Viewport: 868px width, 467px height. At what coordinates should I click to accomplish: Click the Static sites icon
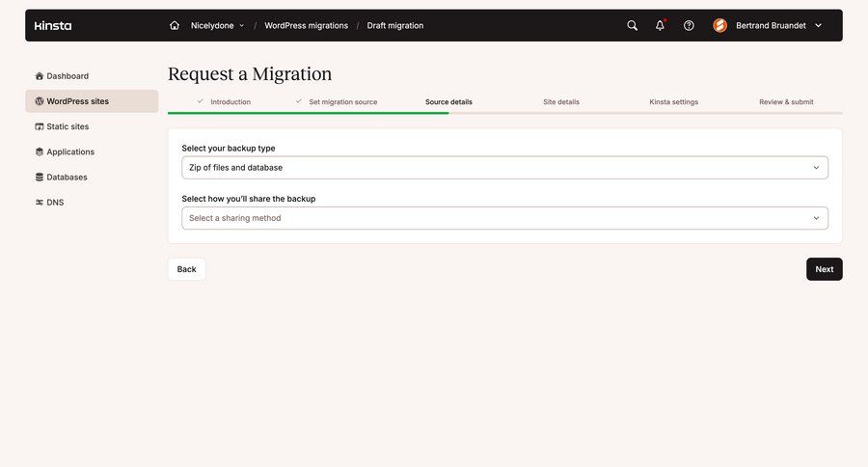(x=40, y=126)
